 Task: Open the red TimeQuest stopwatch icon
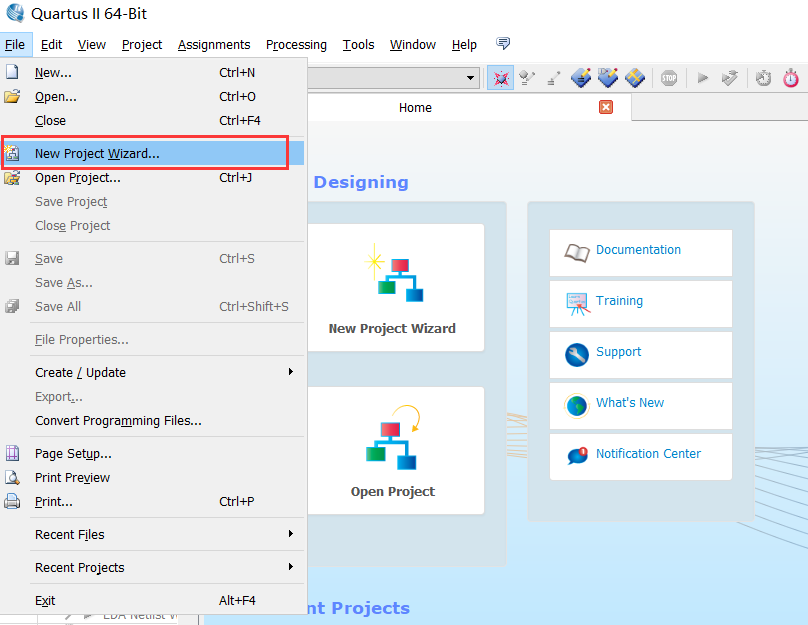[790, 78]
